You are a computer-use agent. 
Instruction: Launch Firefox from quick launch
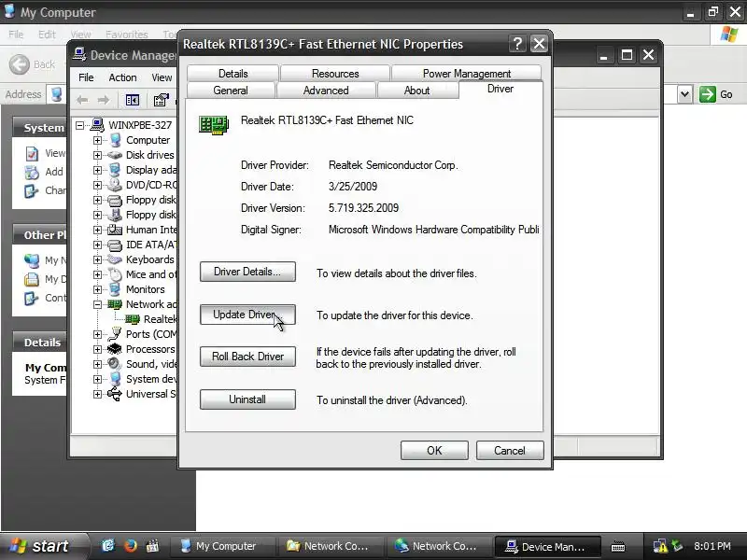130,546
